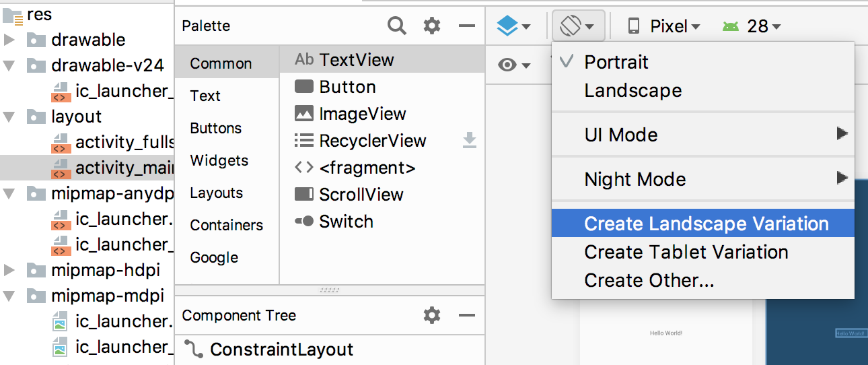Open the Palette search icon
This screenshot has height=365, width=868.
[397, 26]
